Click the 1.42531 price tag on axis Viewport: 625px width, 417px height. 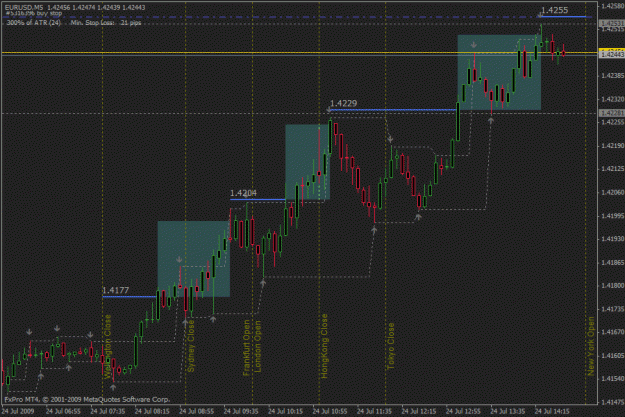pos(612,24)
